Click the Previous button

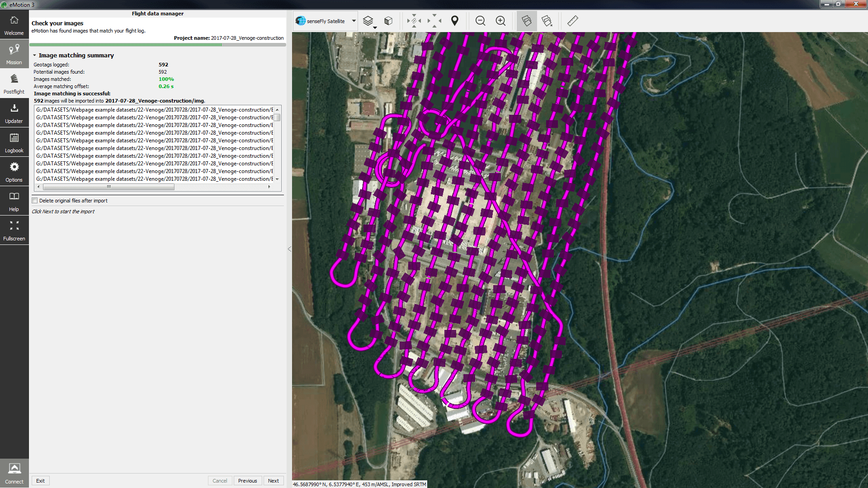pos(247,481)
